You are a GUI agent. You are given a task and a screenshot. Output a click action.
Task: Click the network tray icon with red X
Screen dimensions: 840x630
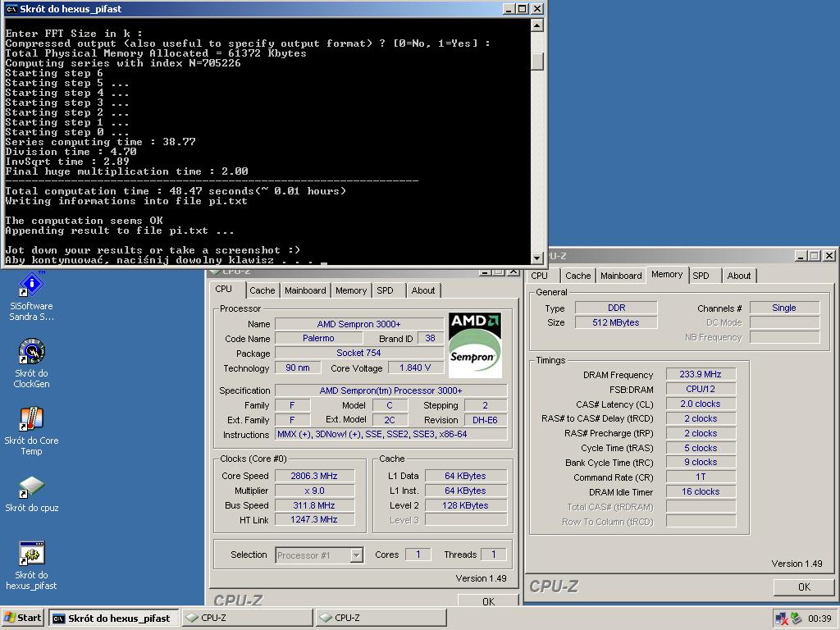[x=781, y=619]
